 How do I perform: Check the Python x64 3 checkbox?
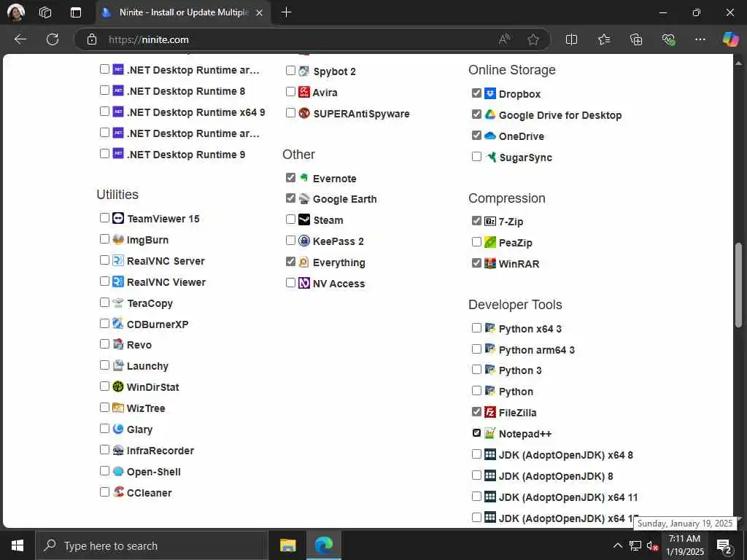[476, 327]
